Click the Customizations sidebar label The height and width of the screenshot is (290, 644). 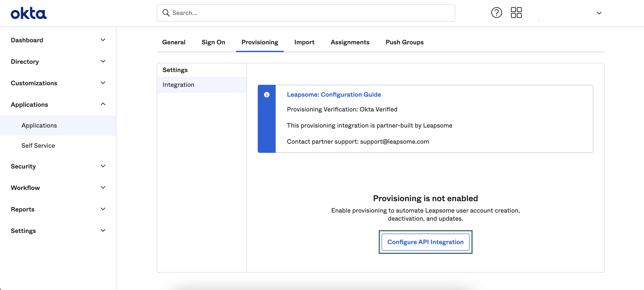click(34, 83)
